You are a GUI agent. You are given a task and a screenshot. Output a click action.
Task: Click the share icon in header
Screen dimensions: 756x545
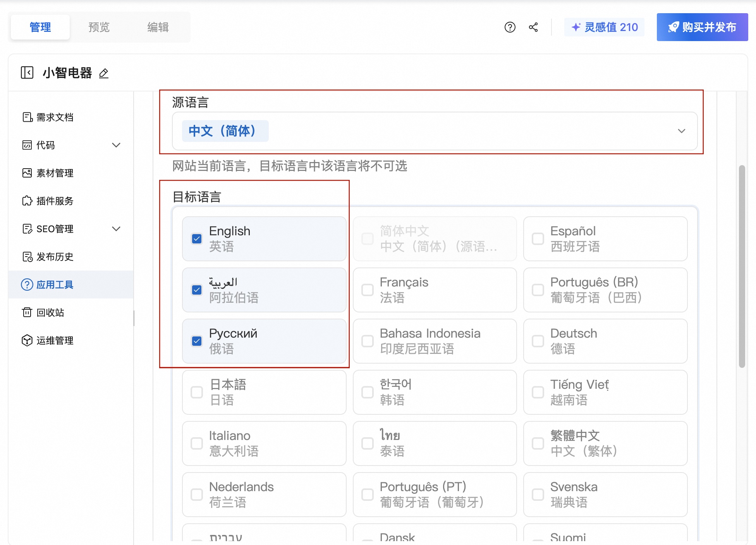coord(533,27)
